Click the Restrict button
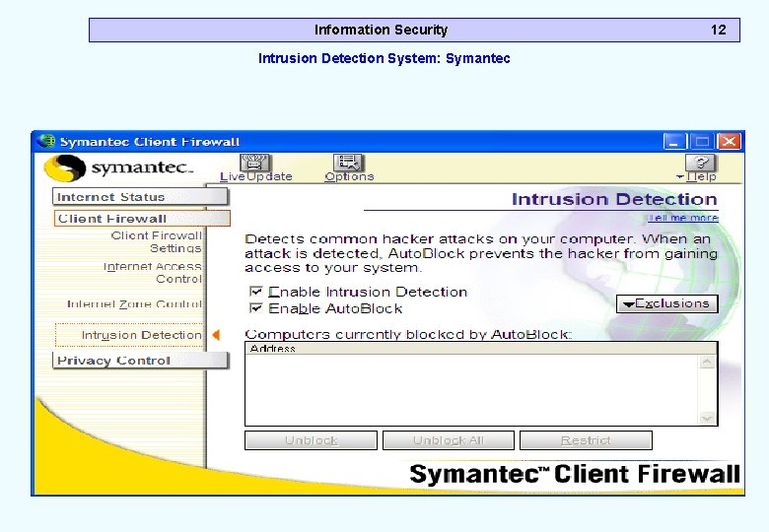Screen dimensions: 769x532 point(586,440)
